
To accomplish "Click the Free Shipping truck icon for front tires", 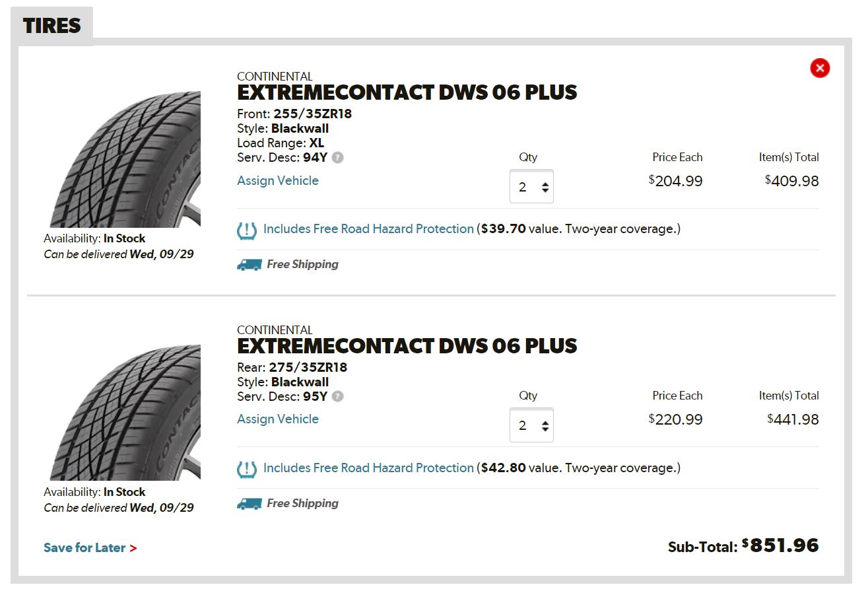I will pos(249,265).
